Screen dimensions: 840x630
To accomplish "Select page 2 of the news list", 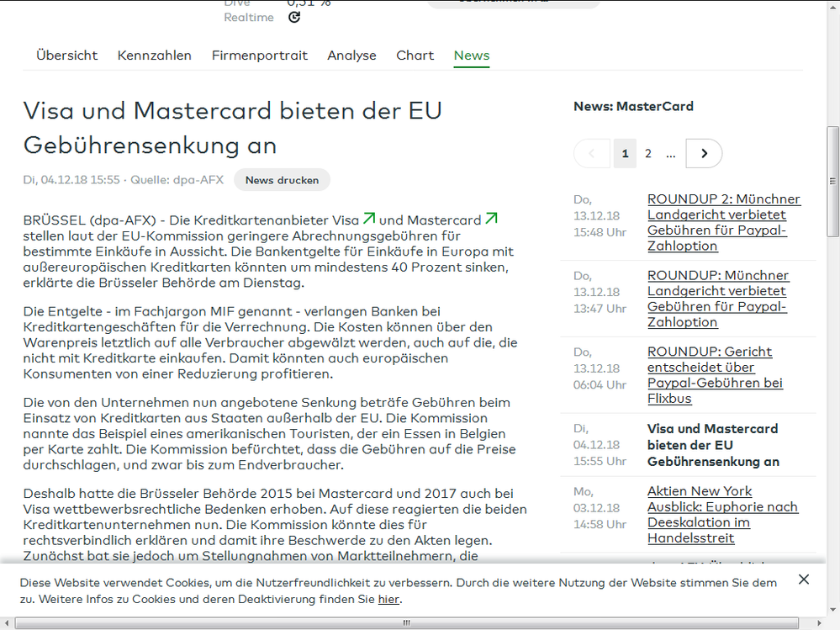I will [x=647, y=153].
